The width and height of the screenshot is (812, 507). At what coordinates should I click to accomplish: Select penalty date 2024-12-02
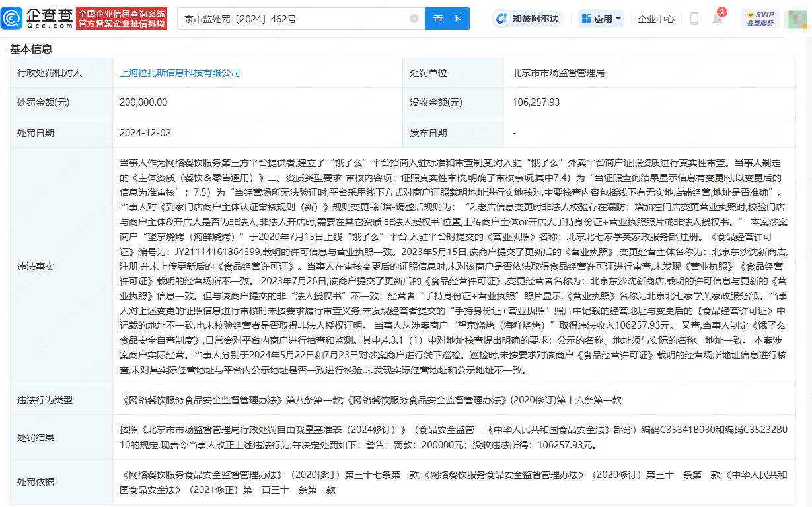coord(145,132)
